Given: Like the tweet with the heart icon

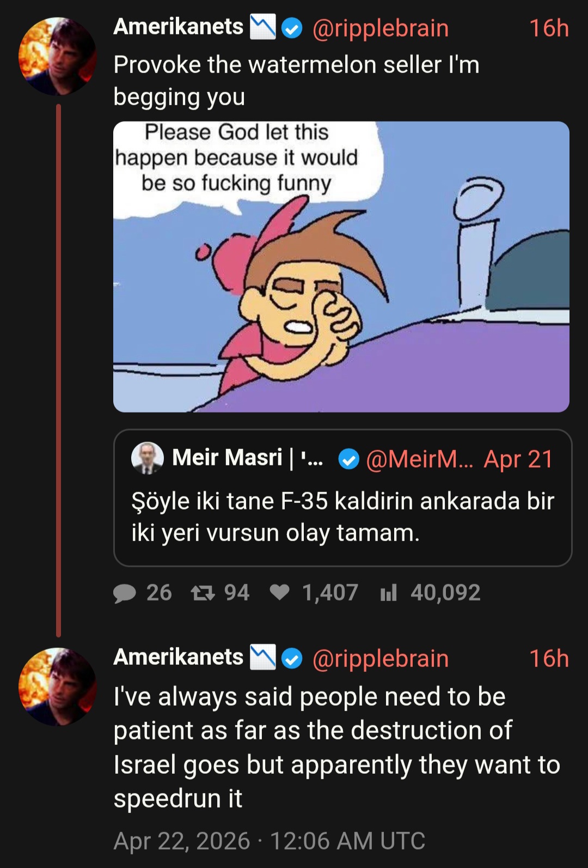Looking at the screenshot, I should pyautogui.click(x=280, y=592).
